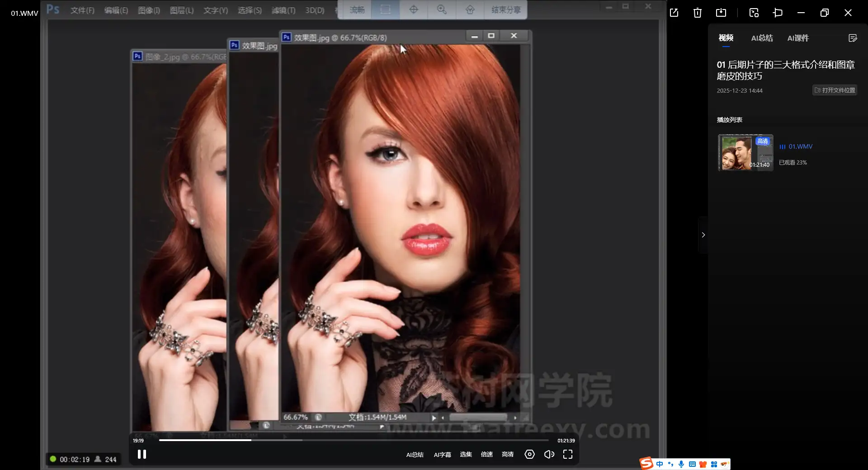Open the notes edit icon in side panel
The image size is (868, 470).
tap(853, 38)
